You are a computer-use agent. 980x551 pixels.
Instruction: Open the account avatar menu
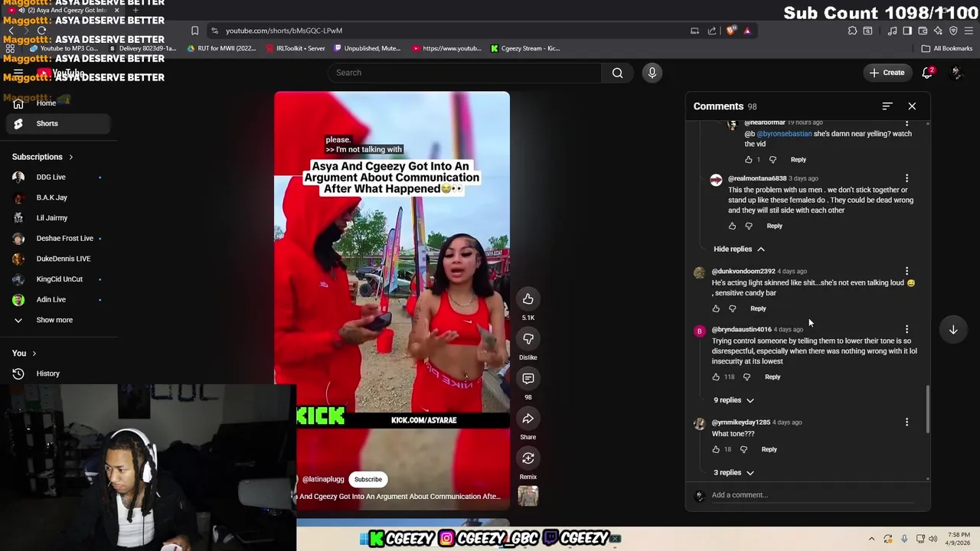tap(955, 73)
